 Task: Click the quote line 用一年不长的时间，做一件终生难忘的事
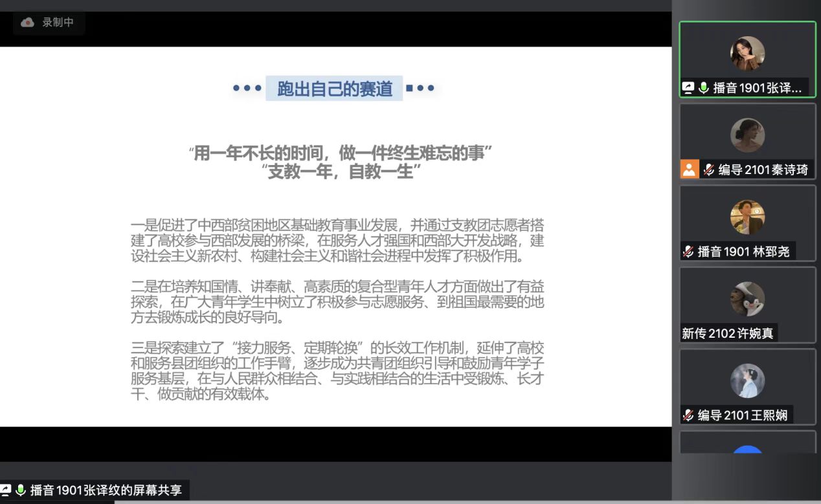(x=341, y=153)
